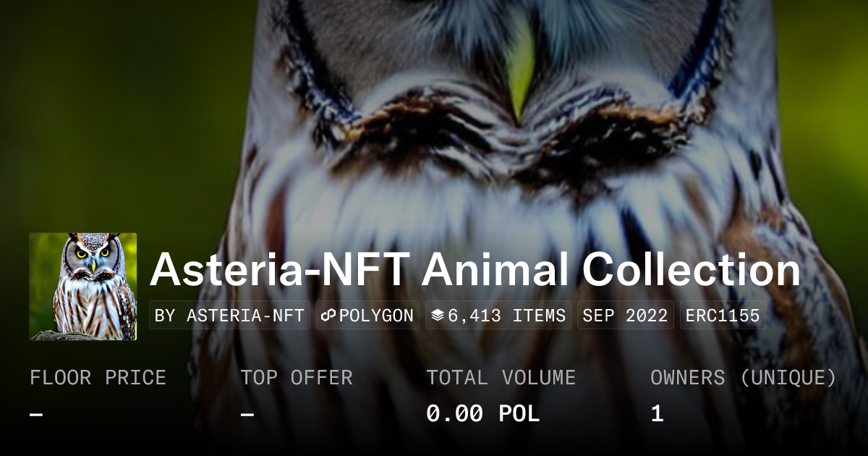Click the POLYGON network badge
Screen dimensions: 868x456
[367, 314]
